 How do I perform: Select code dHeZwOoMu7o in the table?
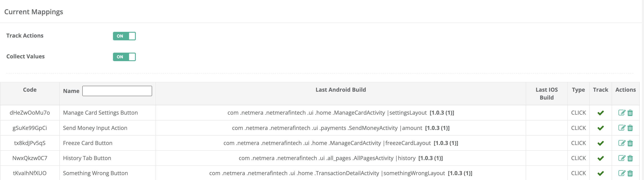(x=30, y=113)
